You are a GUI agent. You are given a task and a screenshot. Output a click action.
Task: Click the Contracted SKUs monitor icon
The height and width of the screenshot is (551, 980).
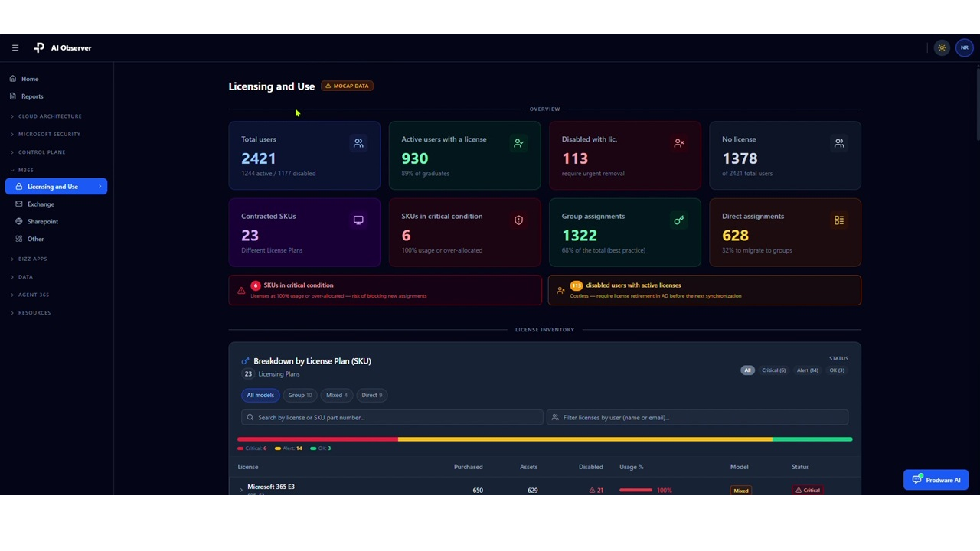(x=358, y=220)
